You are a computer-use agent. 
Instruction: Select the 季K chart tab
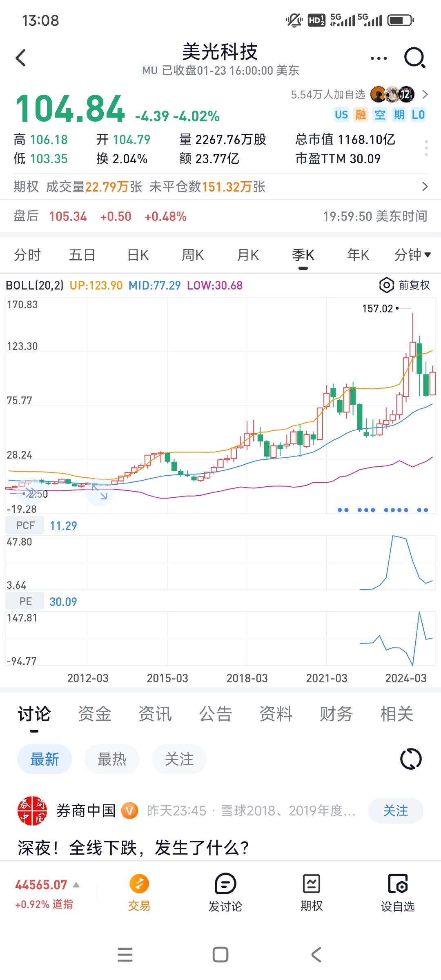(303, 255)
